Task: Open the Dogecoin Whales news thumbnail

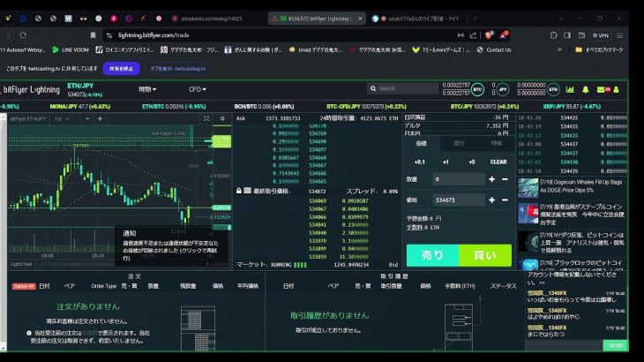Action: [528, 189]
